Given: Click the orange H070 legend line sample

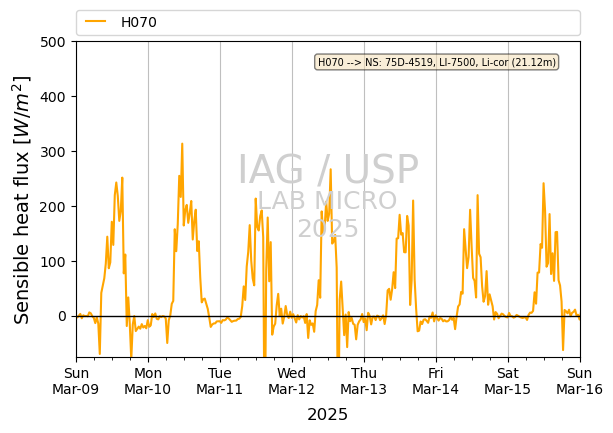Looking at the screenshot, I should click(96, 21).
